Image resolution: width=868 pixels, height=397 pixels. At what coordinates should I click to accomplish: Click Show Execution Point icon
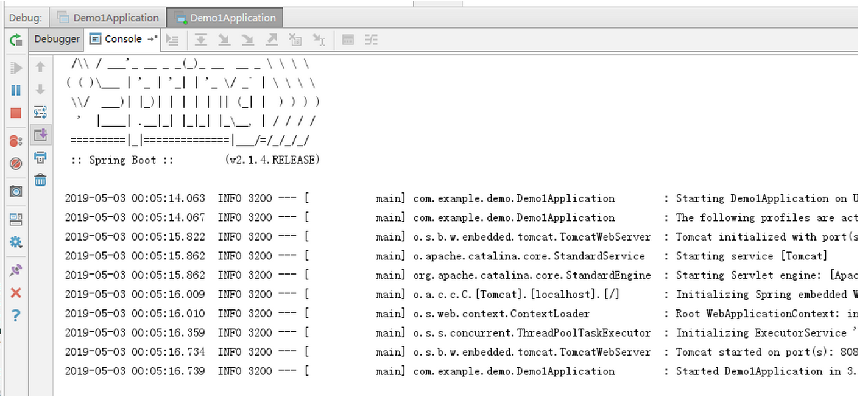(172, 40)
